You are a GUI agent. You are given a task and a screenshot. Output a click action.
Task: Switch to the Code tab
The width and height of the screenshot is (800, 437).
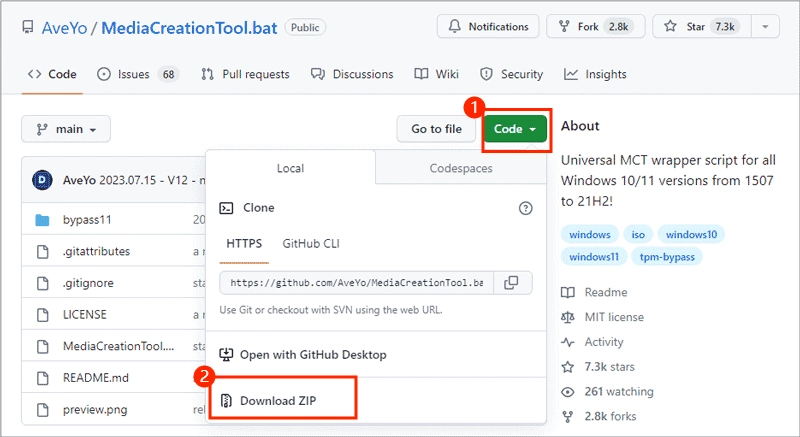tap(52, 74)
